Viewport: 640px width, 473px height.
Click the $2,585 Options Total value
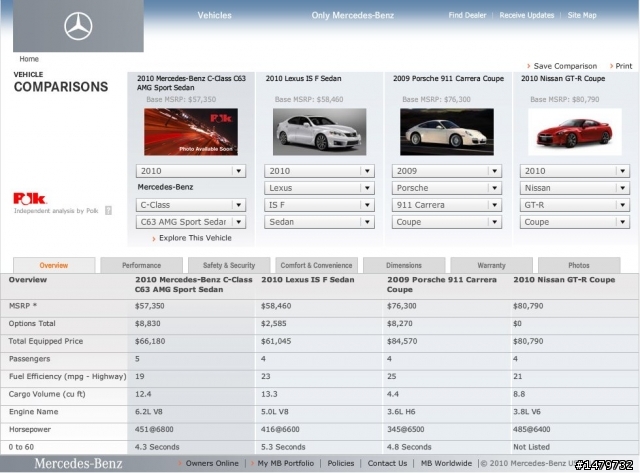click(x=274, y=324)
